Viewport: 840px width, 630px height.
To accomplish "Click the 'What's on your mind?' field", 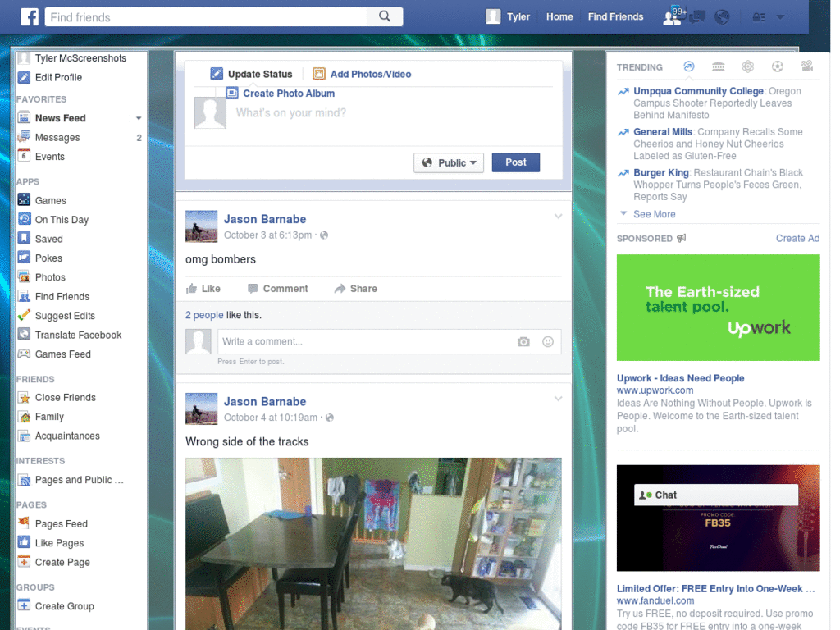I will (394, 113).
